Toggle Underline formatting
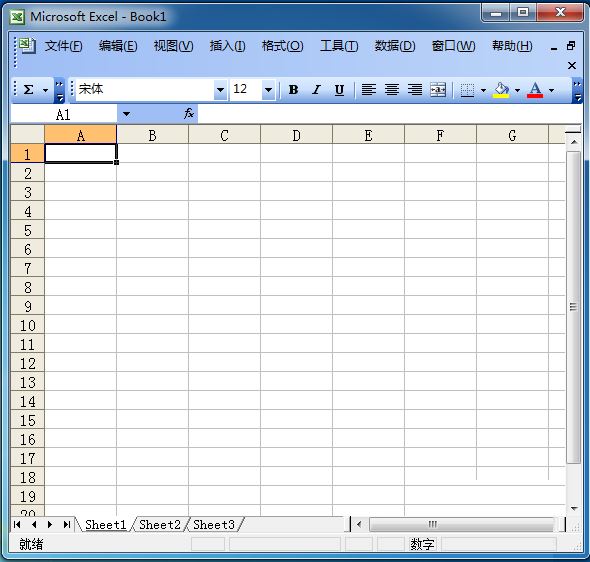Viewport: 590px width, 562px height. (x=339, y=90)
